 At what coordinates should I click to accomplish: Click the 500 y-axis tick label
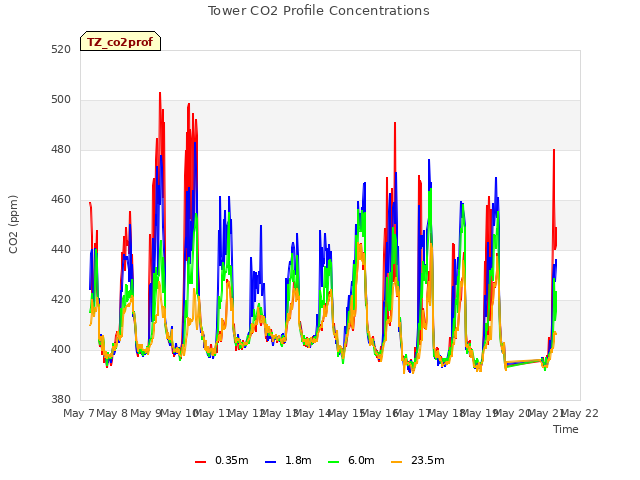(x=61, y=100)
